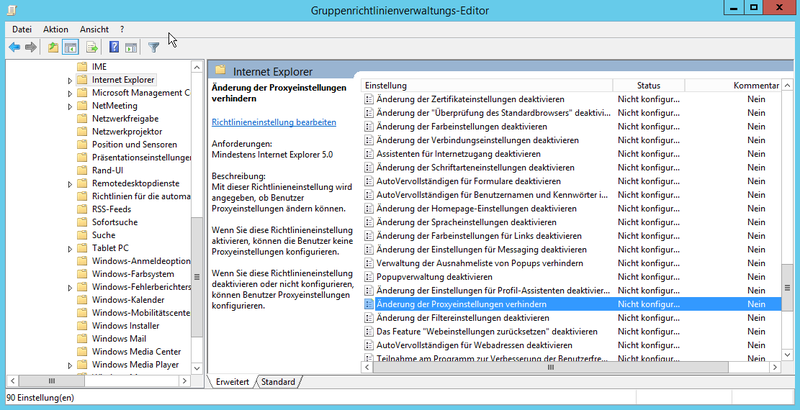The image size is (800, 410).
Task: Select the Windows Media Center folder
Action: [x=136, y=351]
